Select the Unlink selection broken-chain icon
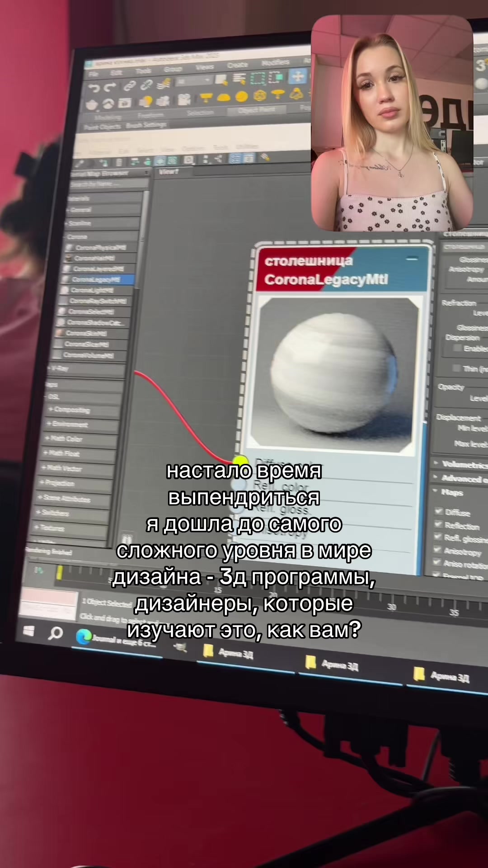Viewport: 488px width, 868px height. click(x=146, y=85)
